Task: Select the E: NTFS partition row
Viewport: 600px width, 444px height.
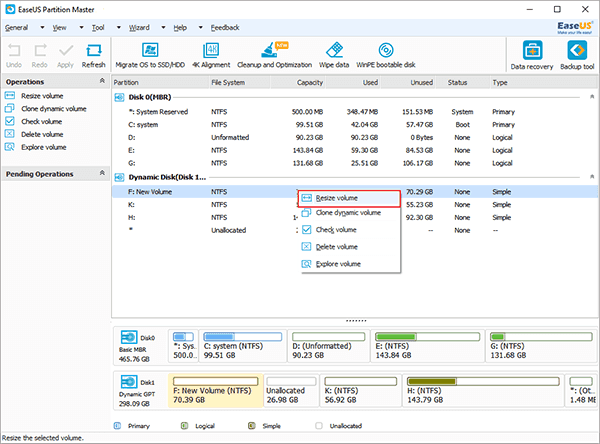Action: (355, 150)
